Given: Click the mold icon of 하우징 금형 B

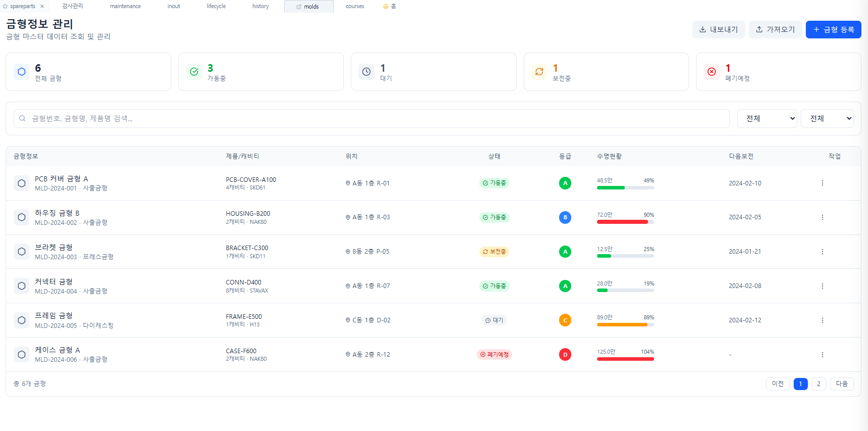Looking at the screenshot, I should [x=21, y=217].
